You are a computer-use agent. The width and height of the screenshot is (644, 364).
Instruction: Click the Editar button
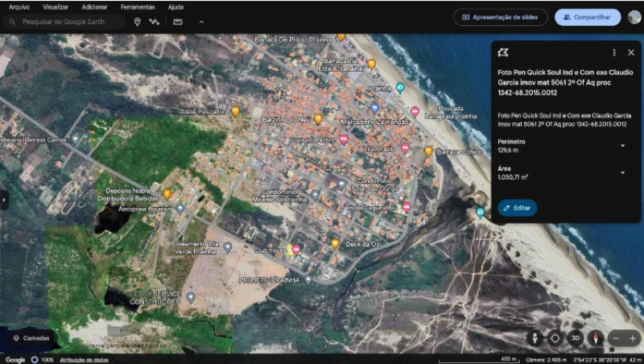(517, 208)
